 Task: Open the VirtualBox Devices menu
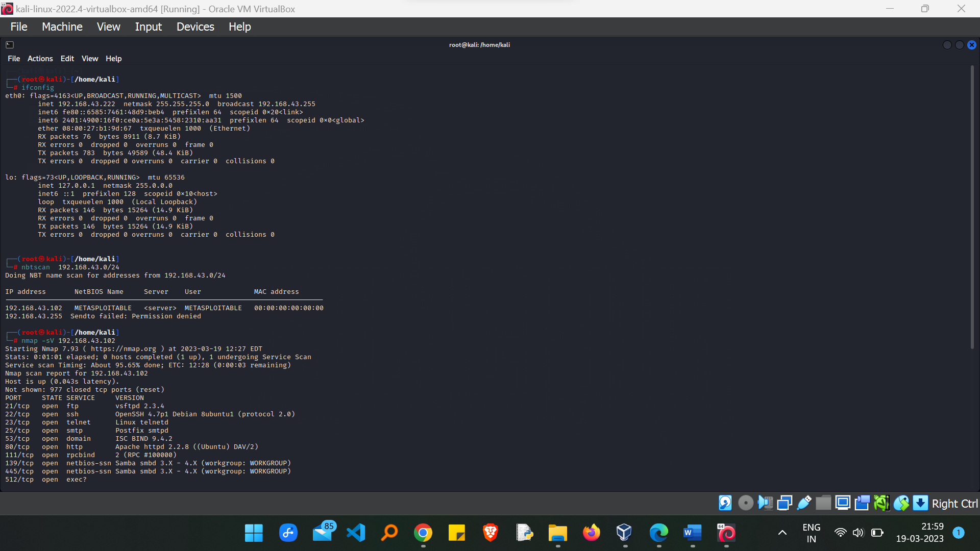pos(195,27)
